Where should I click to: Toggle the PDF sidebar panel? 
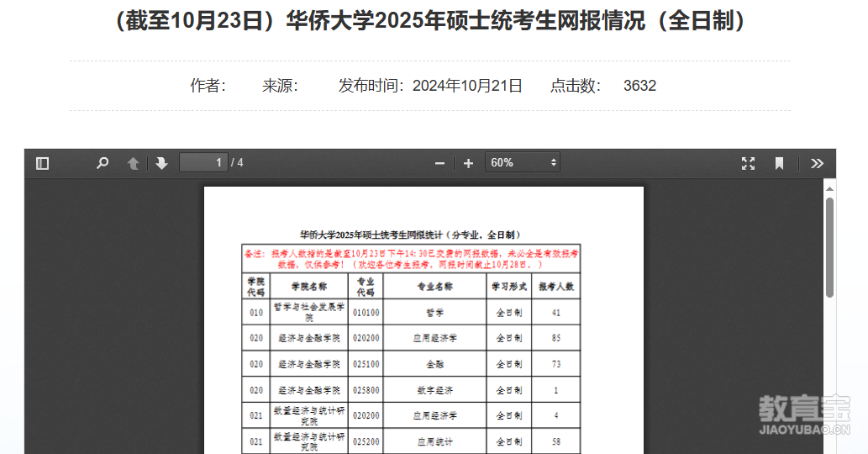43,163
